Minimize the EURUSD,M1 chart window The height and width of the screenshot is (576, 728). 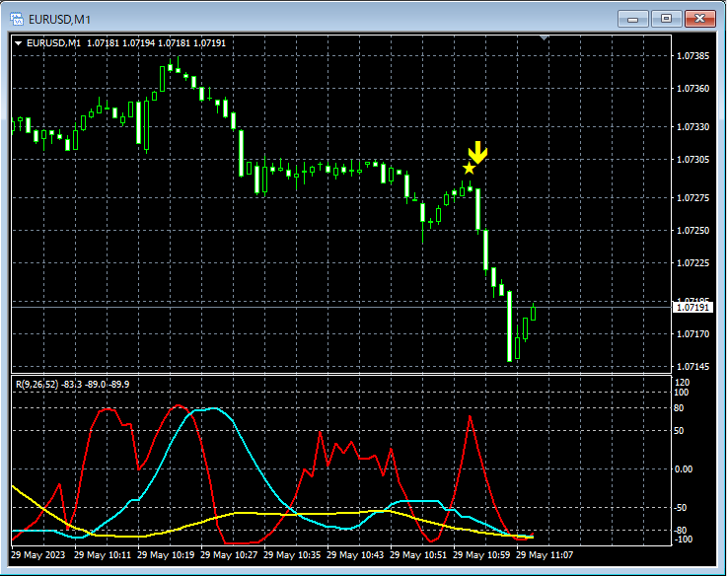[x=632, y=18]
